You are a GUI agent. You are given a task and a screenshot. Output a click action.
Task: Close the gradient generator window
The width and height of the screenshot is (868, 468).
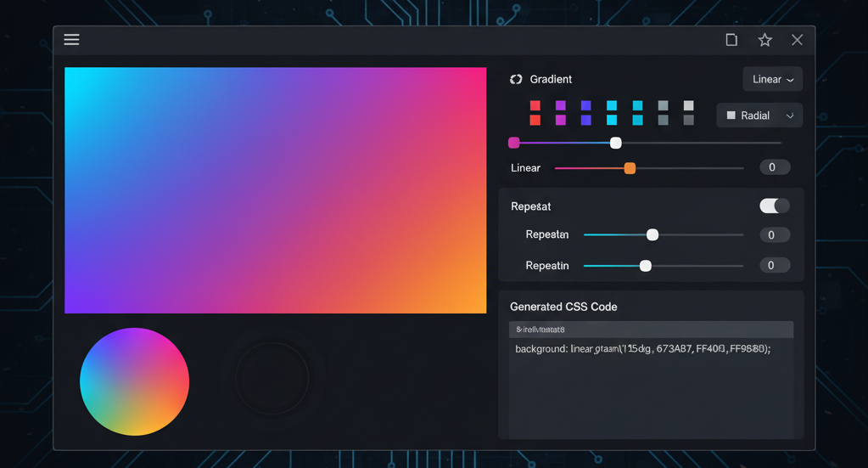[x=797, y=40]
